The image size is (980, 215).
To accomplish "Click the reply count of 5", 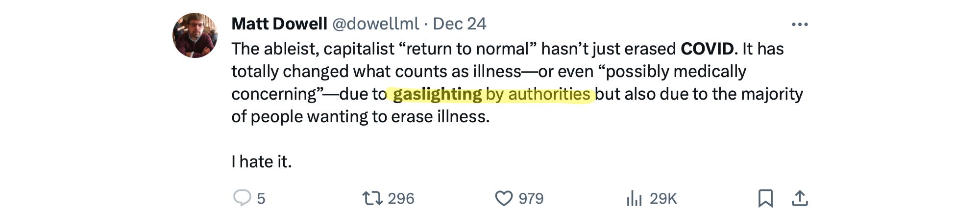I will [x=261, y=198].
